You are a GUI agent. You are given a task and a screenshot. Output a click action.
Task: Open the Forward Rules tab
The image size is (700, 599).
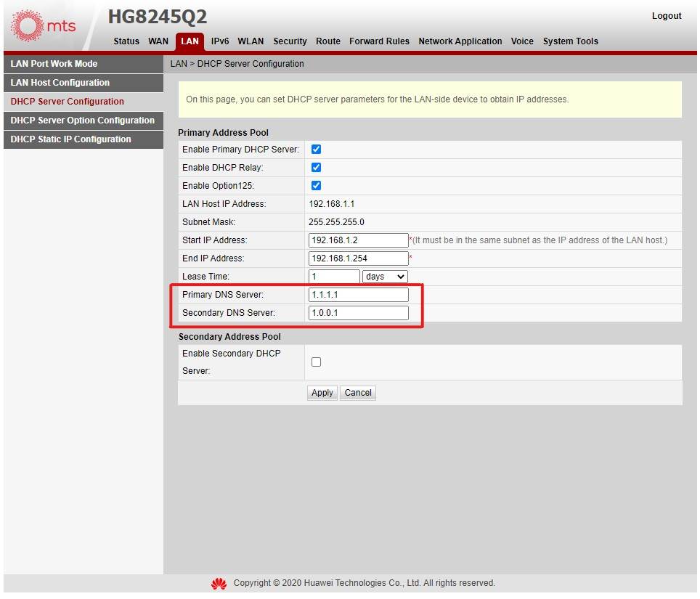pyautogui.click(x=379, y=41)
